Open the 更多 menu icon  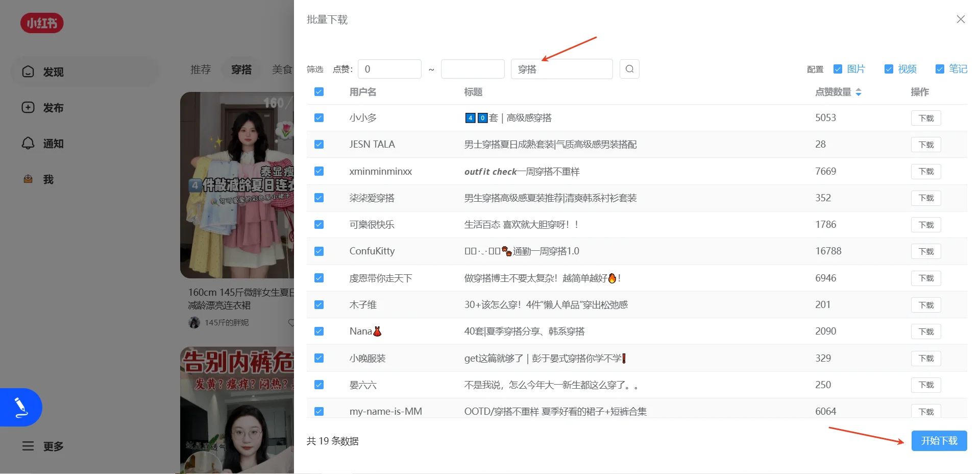coord(28,446)
